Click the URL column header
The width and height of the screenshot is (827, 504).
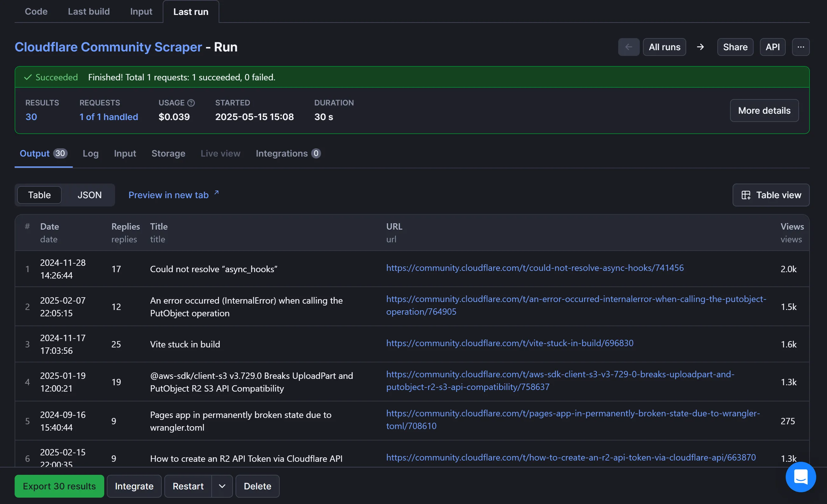click(x=394, y=226)
